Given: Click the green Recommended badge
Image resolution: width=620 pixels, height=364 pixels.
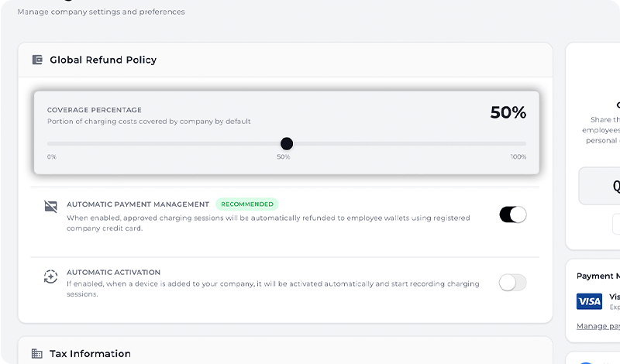Looking at the screenshot, I should click(246, 204).
